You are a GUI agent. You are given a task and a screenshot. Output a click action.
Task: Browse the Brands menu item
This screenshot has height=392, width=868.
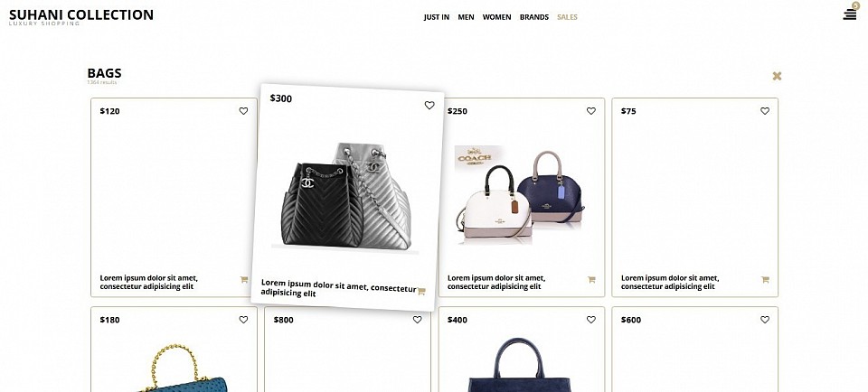coord(534,17)
